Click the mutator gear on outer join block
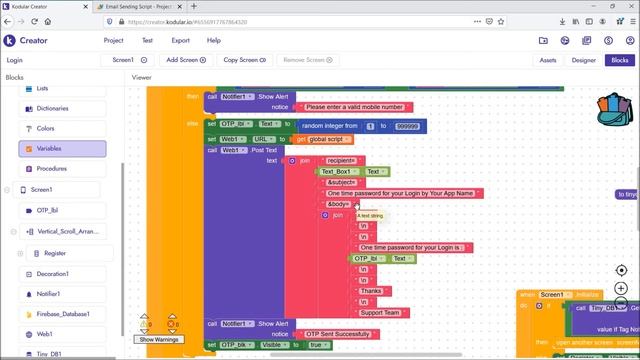640x360 pixels. click(x=292, y=161)
